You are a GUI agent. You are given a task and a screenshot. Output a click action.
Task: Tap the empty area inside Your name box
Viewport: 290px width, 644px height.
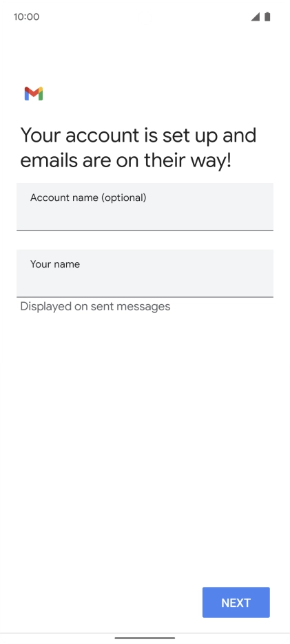[145, 284]
